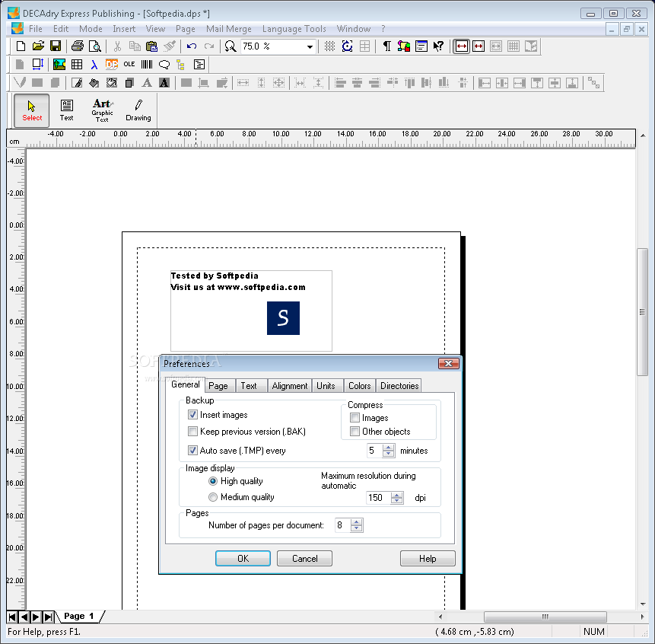
Task: Click the vertical scrollbar thumb
Action: (x=642, y=312)
